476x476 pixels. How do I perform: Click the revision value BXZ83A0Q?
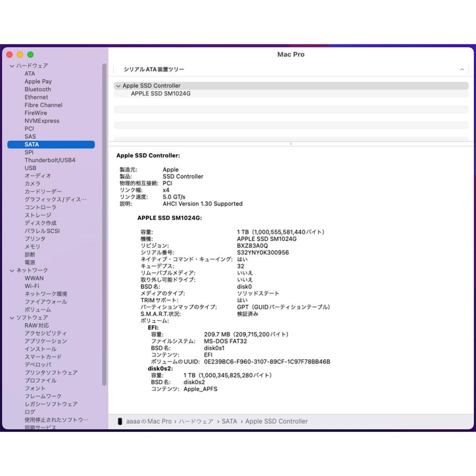pyautogui.click(x=253, y=245)
